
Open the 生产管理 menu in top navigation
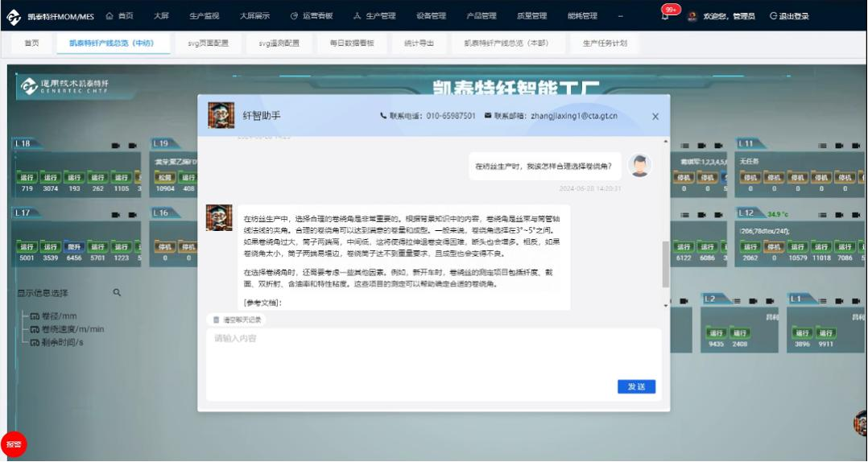coord(374,16)
